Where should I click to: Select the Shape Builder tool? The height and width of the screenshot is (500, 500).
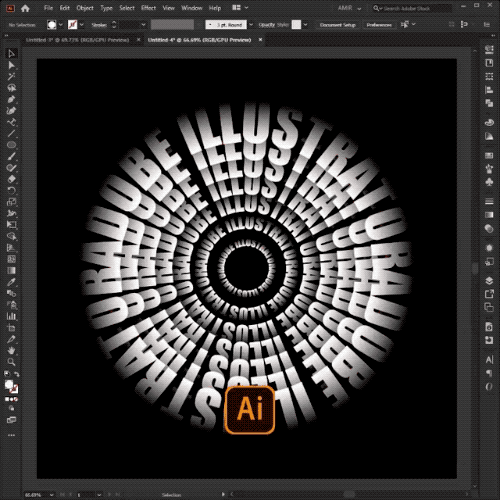click(11, 236)
